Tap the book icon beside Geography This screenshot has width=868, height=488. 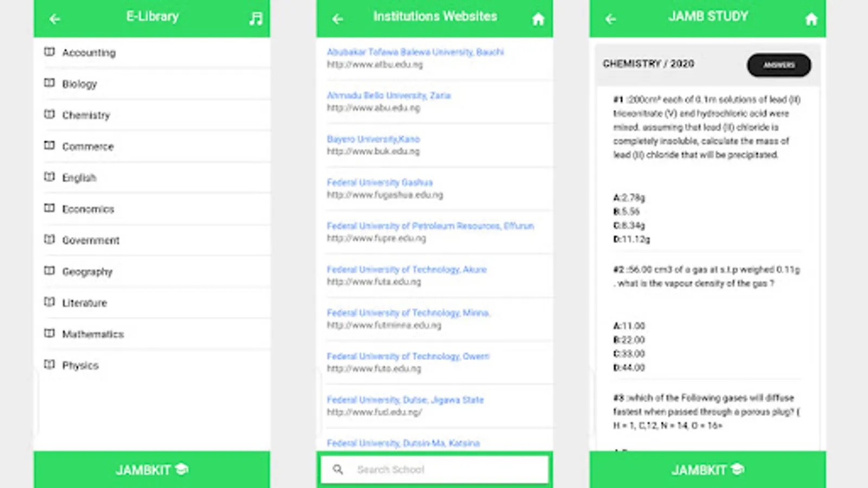pyautogui.click(x=49, y=271)
